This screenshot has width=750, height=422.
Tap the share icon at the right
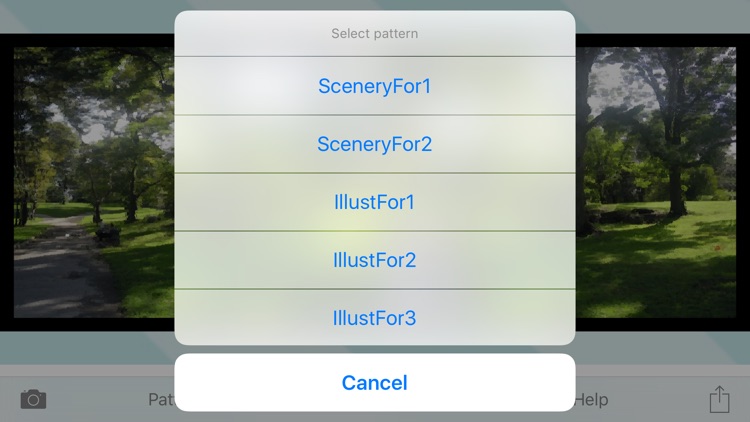(x=719, y=399)
